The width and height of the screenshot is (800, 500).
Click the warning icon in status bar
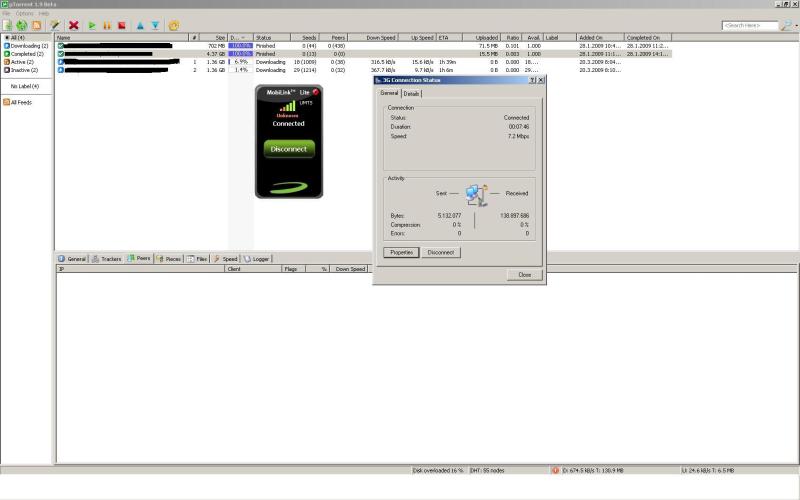(x=556, y=469)
